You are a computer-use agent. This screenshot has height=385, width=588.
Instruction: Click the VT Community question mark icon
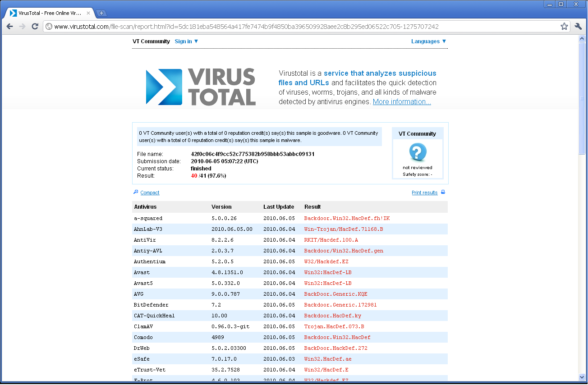click(418, 153)
